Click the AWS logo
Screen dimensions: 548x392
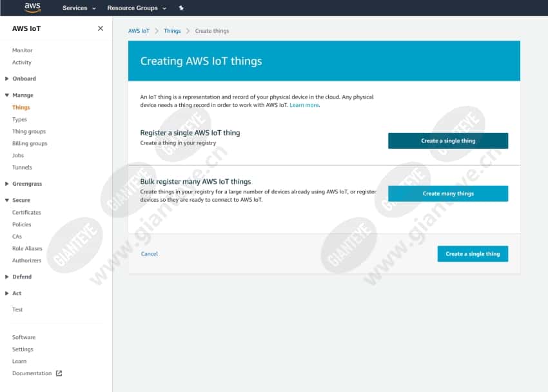pyautogui.click(x=32, y=7)
